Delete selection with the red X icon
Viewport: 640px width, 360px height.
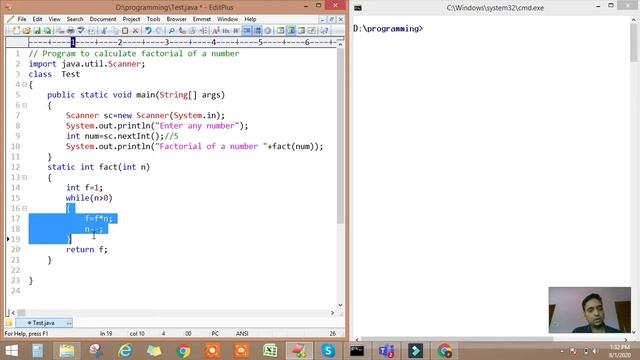coord(136,31)
